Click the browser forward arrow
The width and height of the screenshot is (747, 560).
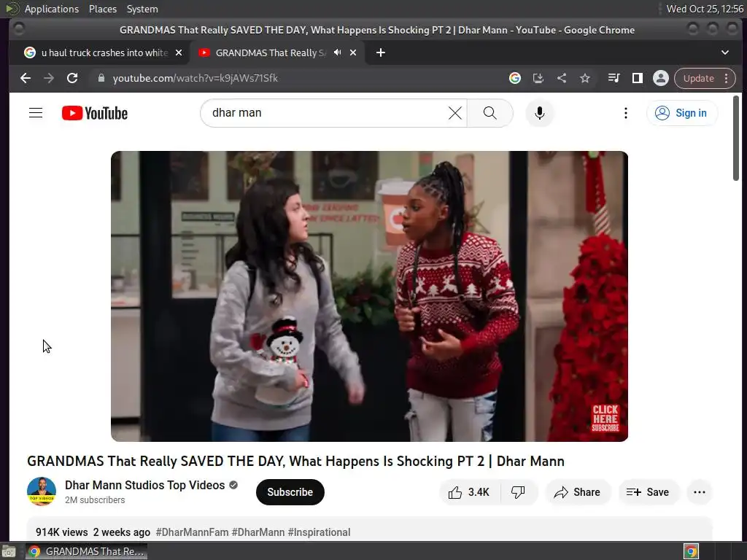point(49,78)
